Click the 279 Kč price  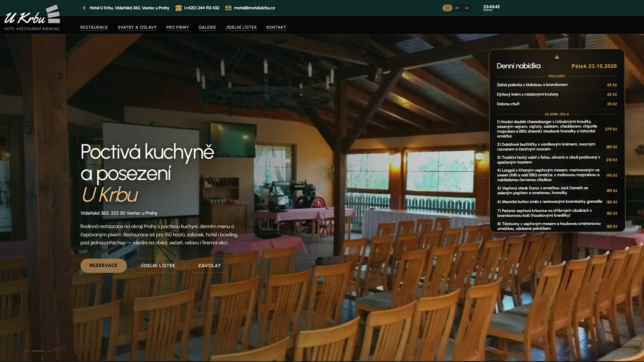click(x=611, y=129)
